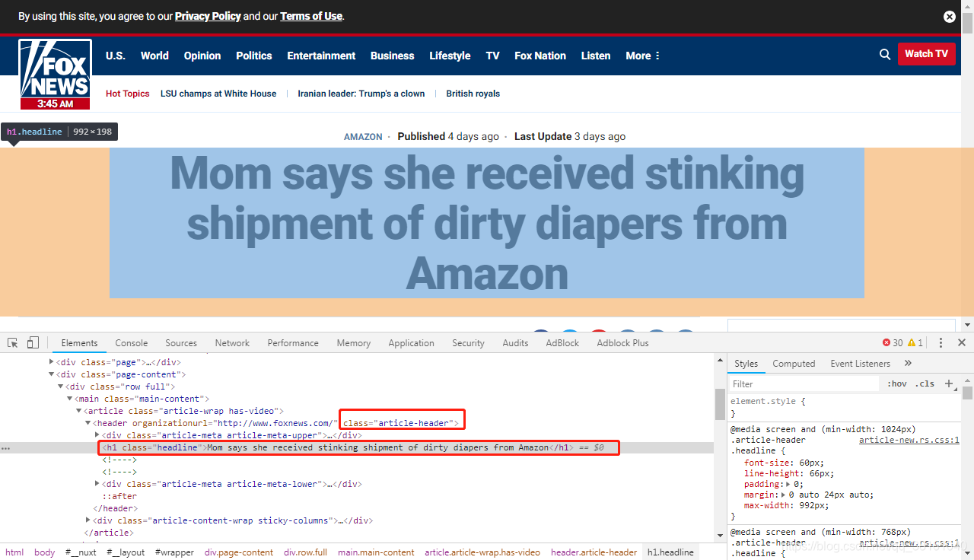
Task: Expand the padding shorthand property
Action: [788, 484]
